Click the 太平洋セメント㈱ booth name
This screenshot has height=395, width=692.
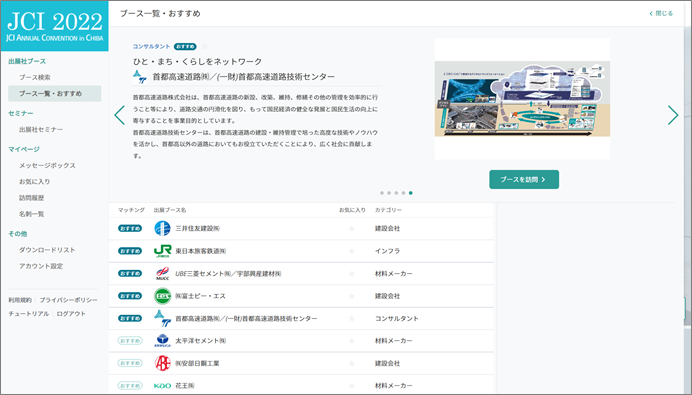click(201, 341)
